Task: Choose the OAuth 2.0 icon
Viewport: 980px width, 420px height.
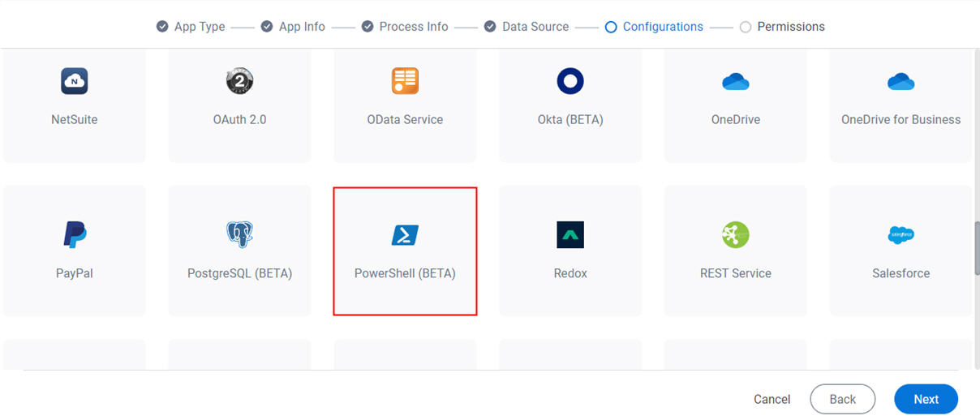Action: (x=239, y=81)
